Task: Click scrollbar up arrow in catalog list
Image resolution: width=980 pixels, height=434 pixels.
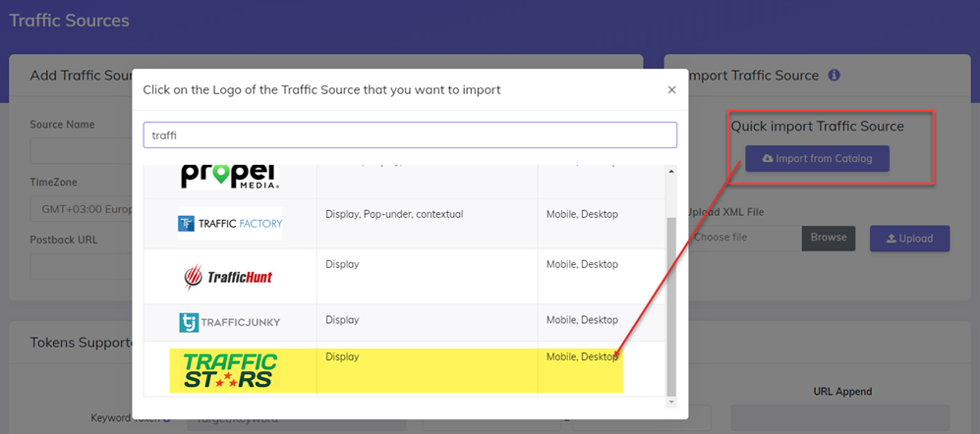Action: pos(672,171)
